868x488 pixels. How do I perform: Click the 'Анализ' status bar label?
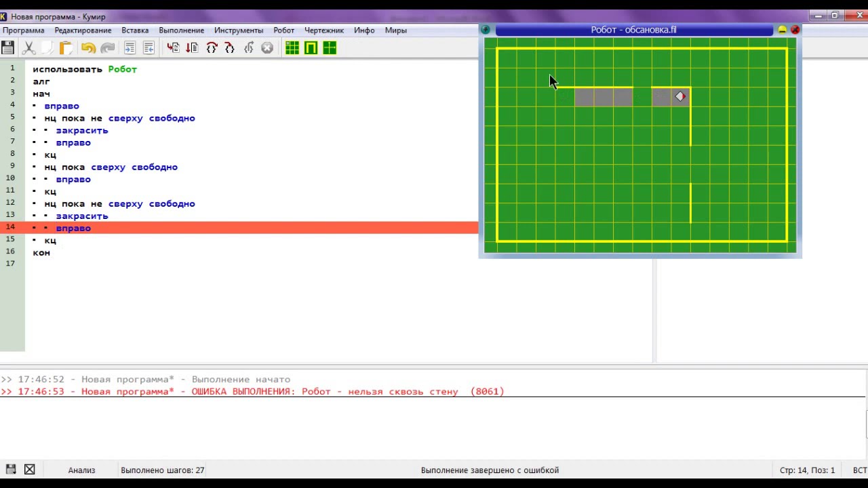pos(81,470)
